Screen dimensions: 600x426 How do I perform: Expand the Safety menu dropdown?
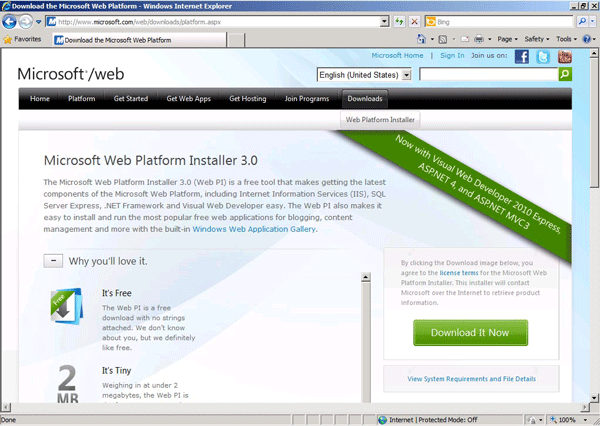537,40
